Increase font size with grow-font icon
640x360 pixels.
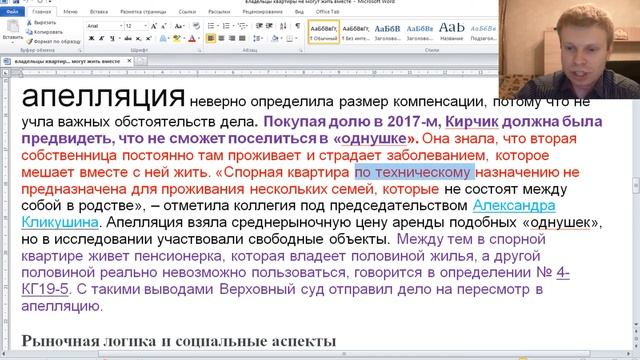[154, 26]
